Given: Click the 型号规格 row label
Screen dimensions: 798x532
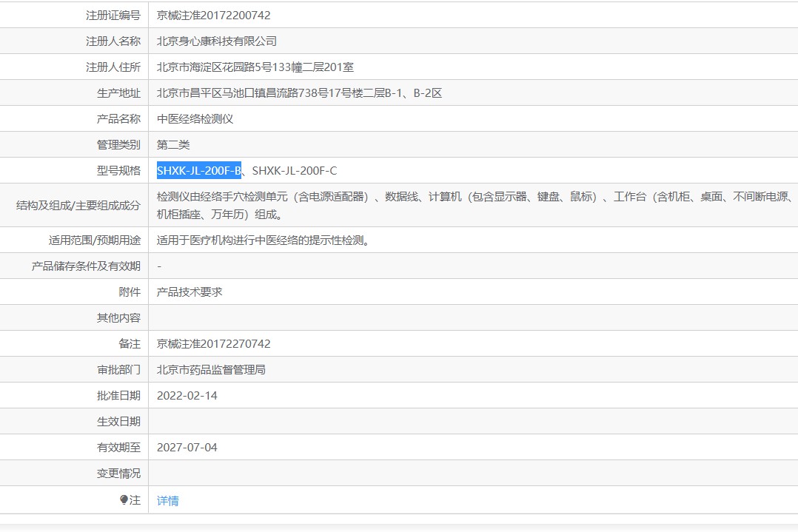Looking at the screenshot, I should [118, 171].
